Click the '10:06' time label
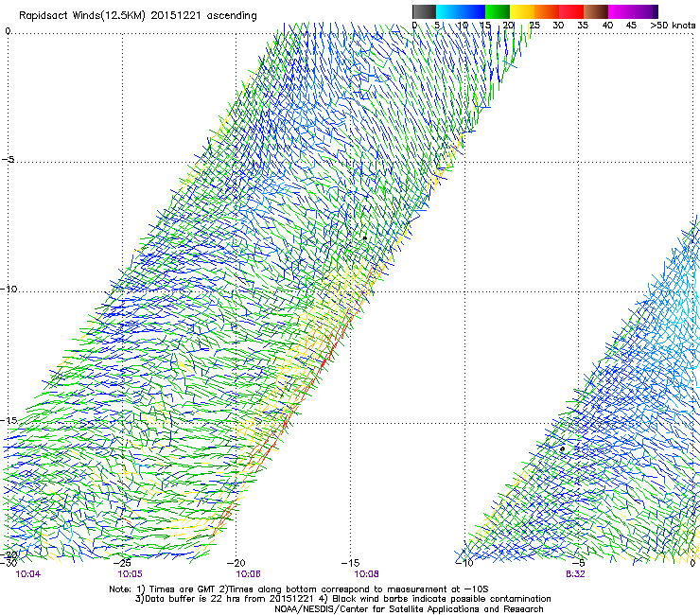The width and height of the screenshot is (700, 615). point(248,574)
